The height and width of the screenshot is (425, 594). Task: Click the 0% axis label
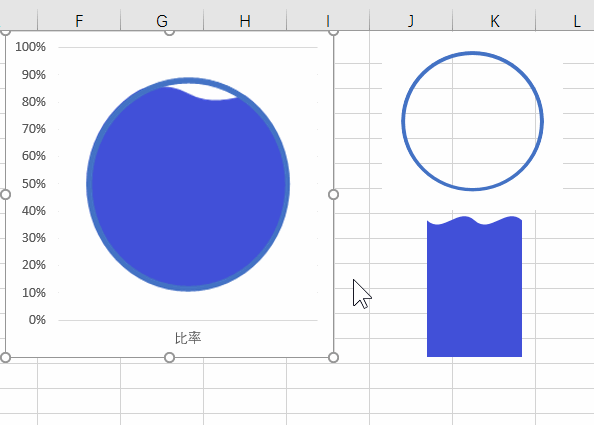point(37,320)
